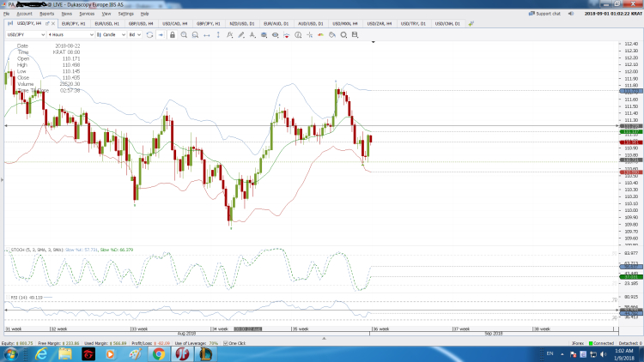
Task: Open Internet Explorer from taskbar
Action: pyautogui.click(x=41, y=353)
